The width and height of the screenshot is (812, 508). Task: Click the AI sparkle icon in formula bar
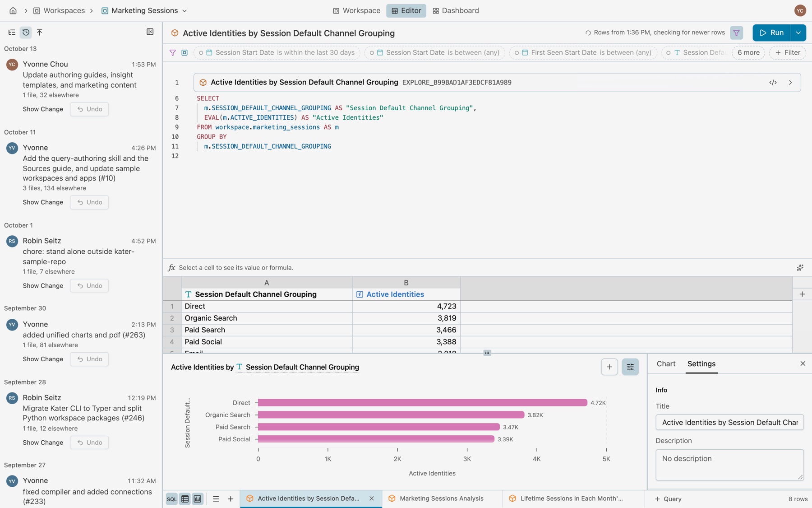tap(800, 267)
